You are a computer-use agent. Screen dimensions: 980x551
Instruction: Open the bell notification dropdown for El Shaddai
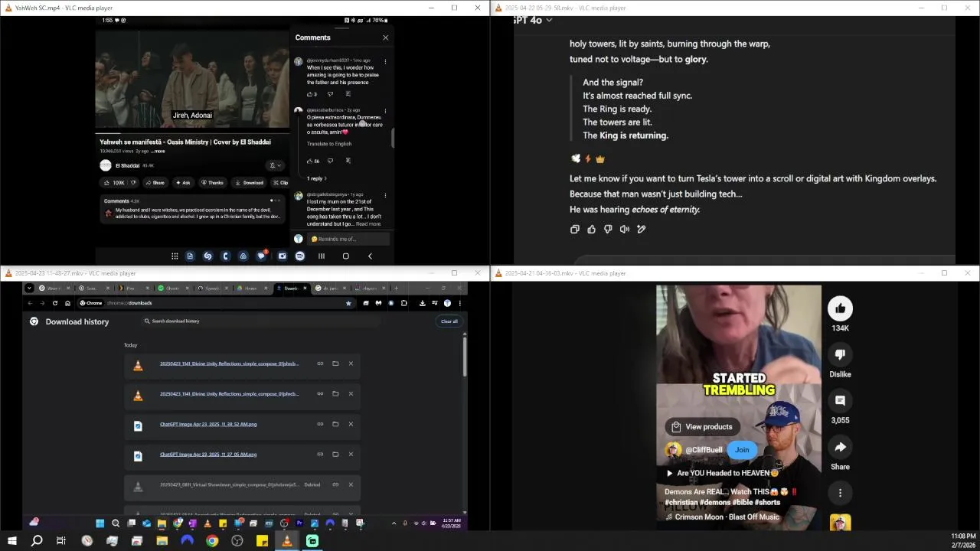[275, 165]
